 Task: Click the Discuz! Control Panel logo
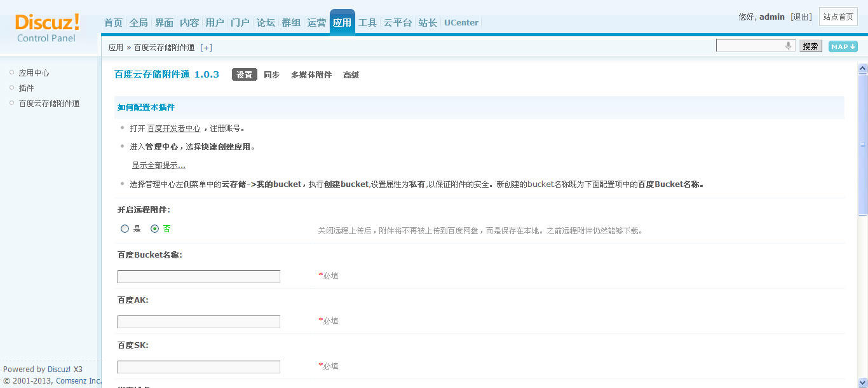click(x=48, y=28)
